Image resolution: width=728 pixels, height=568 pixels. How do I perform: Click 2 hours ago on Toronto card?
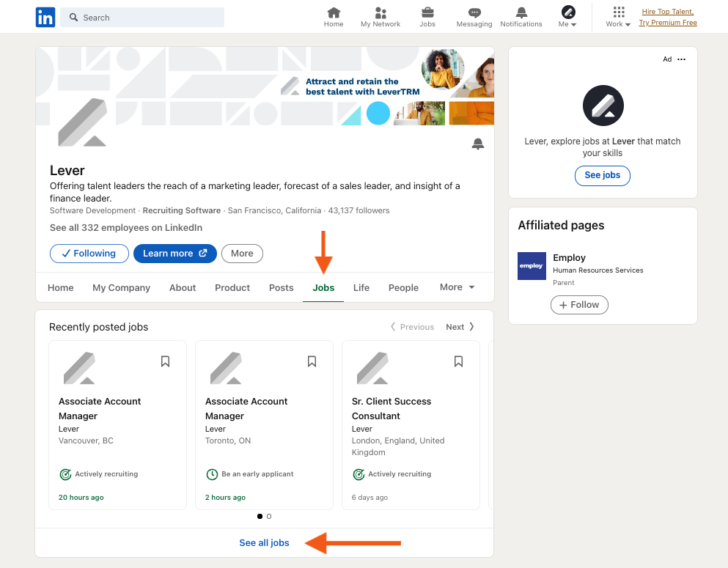(x=225, y=498)
